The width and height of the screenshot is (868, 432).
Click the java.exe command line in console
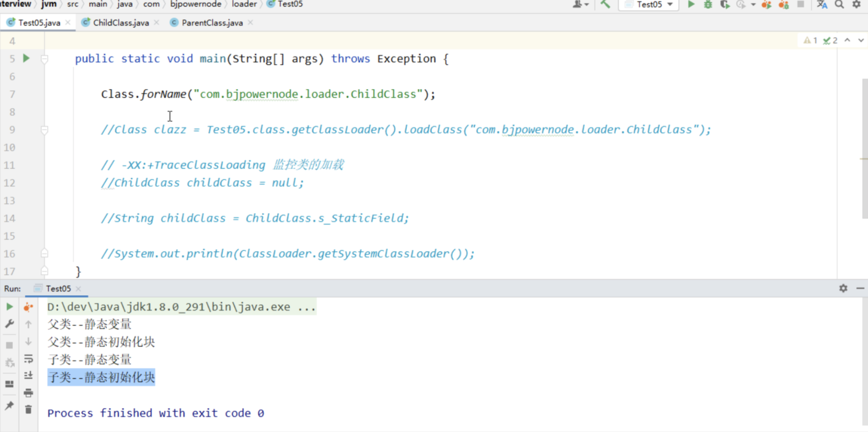182,307
